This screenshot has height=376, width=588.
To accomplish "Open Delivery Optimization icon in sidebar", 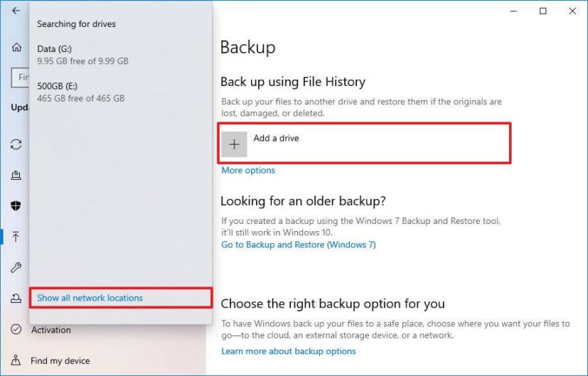I will tap(16, 175).
